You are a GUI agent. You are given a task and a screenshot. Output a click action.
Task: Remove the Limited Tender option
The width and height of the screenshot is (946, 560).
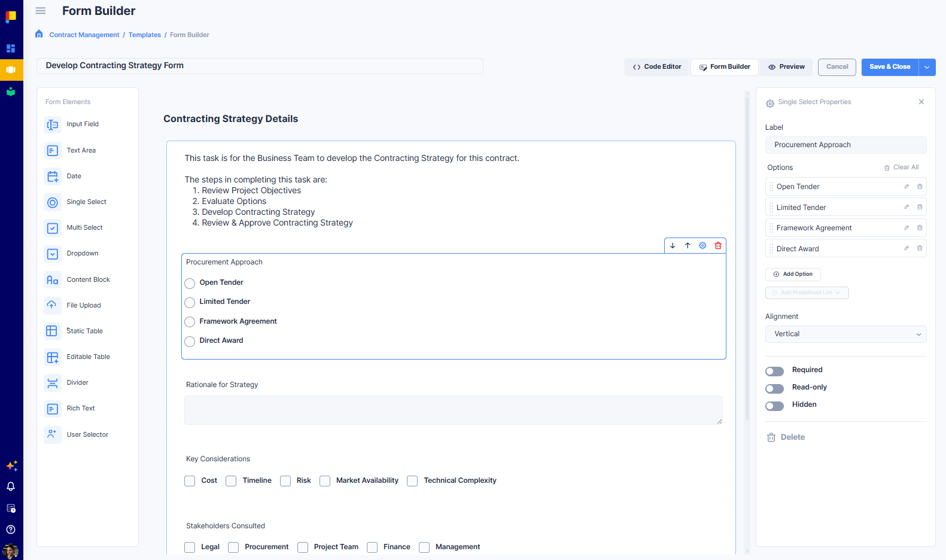(920, 207)
